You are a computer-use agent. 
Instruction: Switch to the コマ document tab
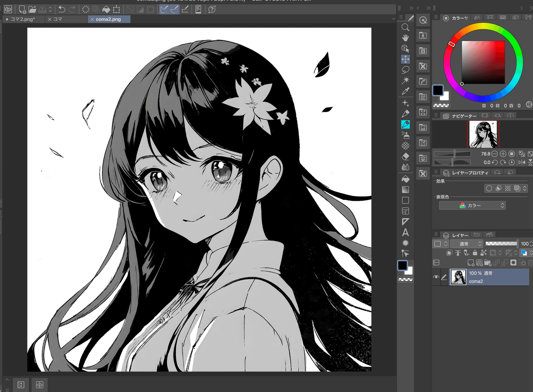coord(67,19)
